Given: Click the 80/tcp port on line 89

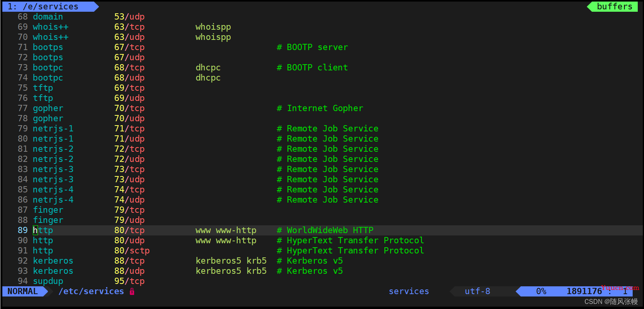Looking at the screenshot, I should (129, 230).
